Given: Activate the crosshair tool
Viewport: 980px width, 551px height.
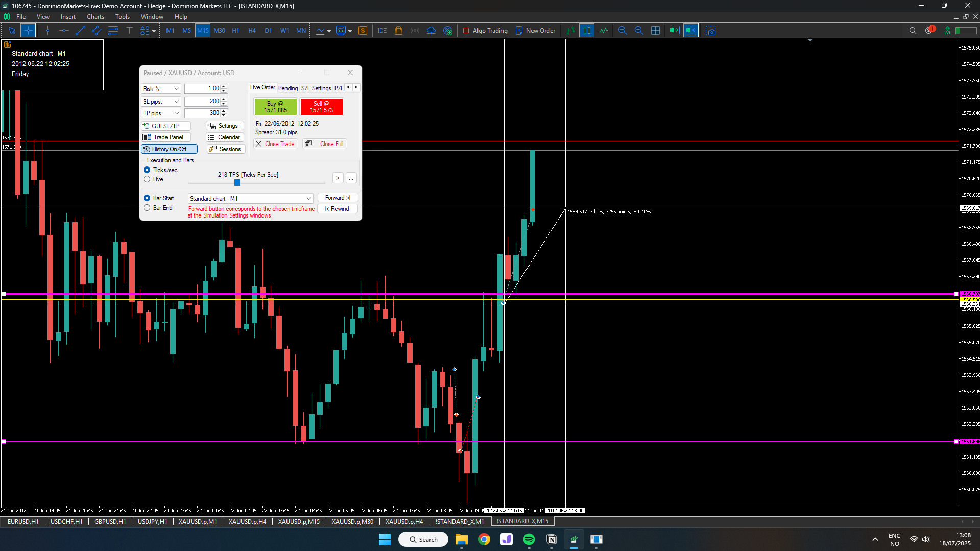Looking at the screenshot, I should (x=28, y=31).
